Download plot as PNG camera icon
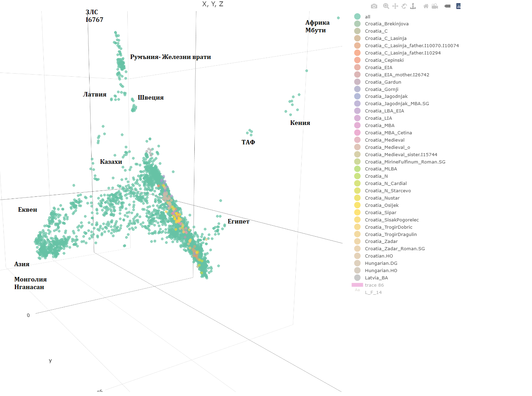This screenshot has height=396, width=532. (374, 6)
